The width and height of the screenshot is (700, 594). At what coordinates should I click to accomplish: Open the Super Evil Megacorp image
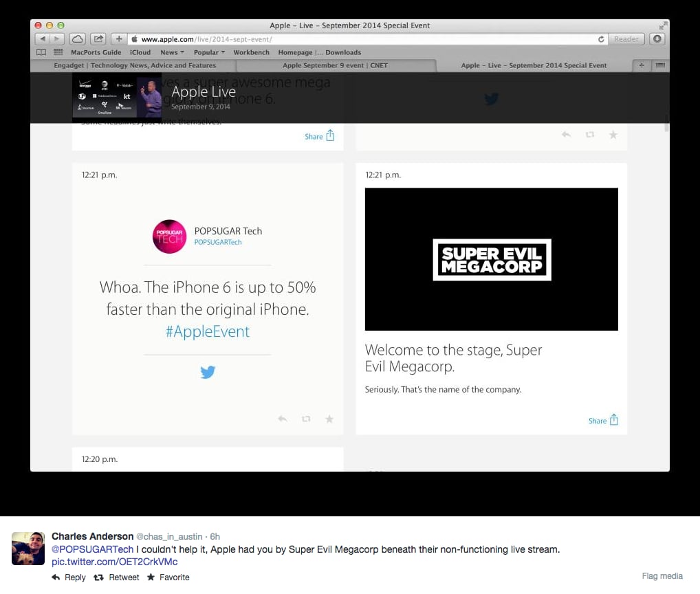coord(492,259)
